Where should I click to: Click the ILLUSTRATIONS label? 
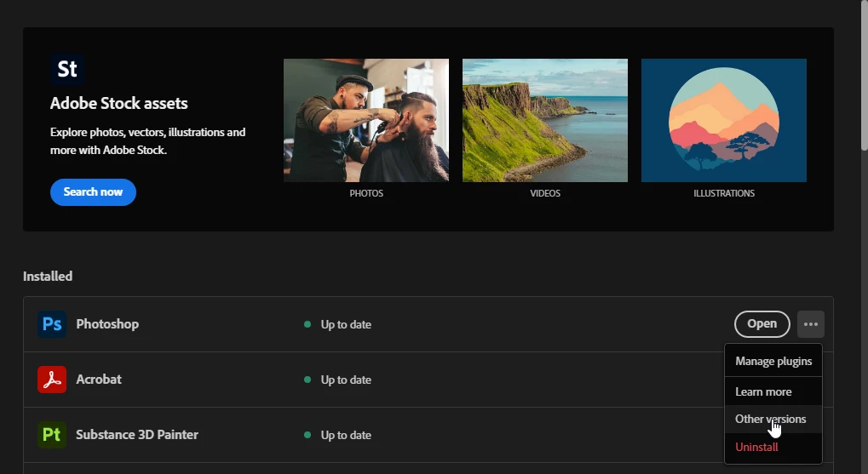pyautogui.click(x=723, y=193)
